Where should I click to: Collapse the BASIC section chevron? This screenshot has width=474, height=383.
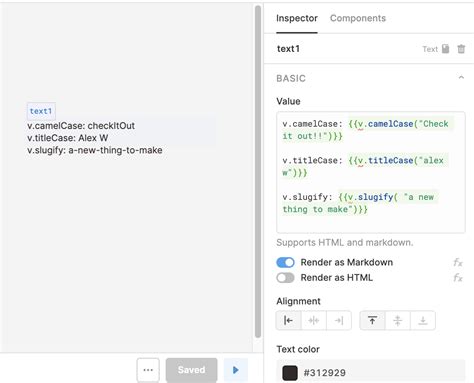pos(461,78)
